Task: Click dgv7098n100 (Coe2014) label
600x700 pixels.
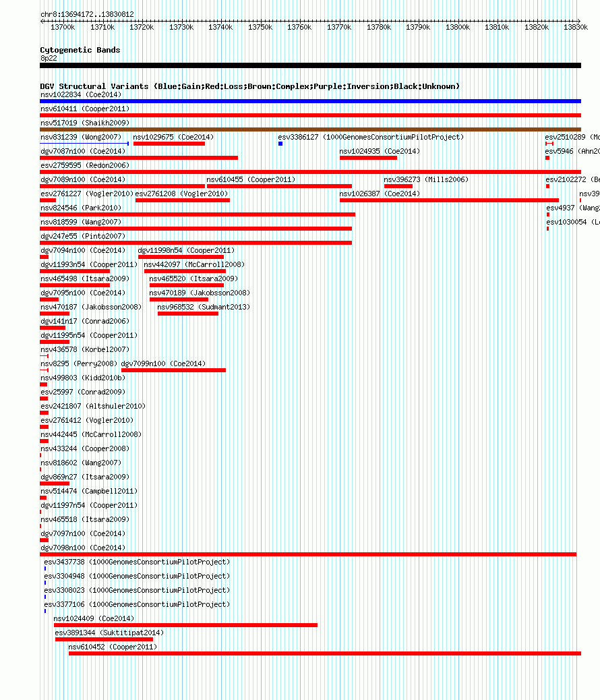Action: pyautogui.click(x=83, y=548)
